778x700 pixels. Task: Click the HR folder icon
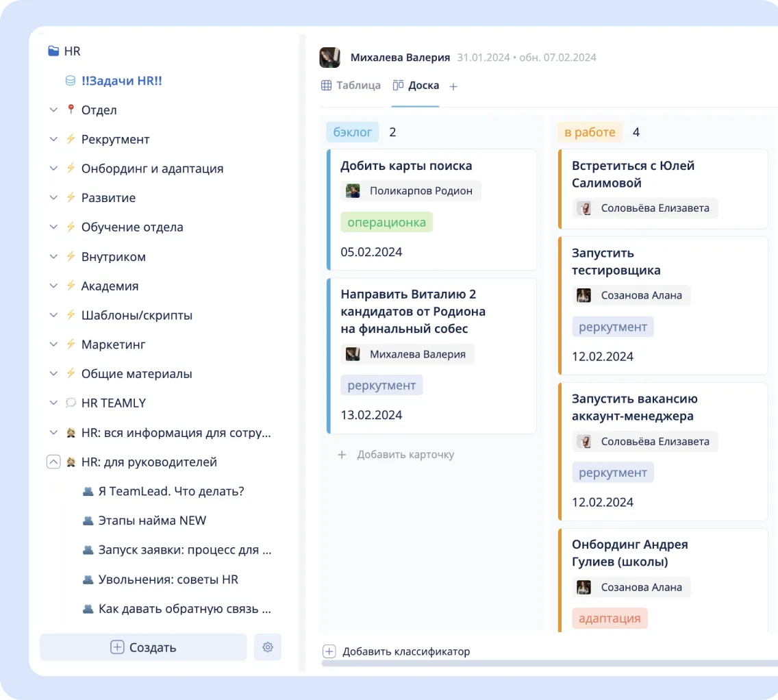point(53,51)
